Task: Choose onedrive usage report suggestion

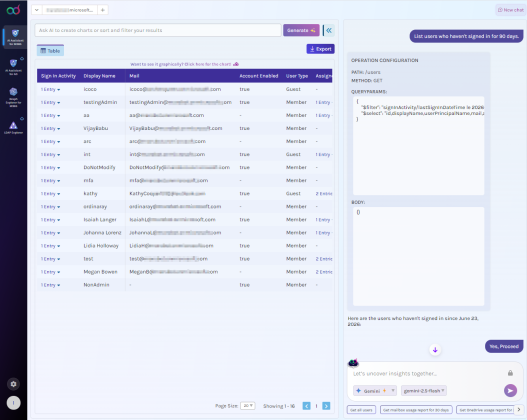Action: [486, 410]
